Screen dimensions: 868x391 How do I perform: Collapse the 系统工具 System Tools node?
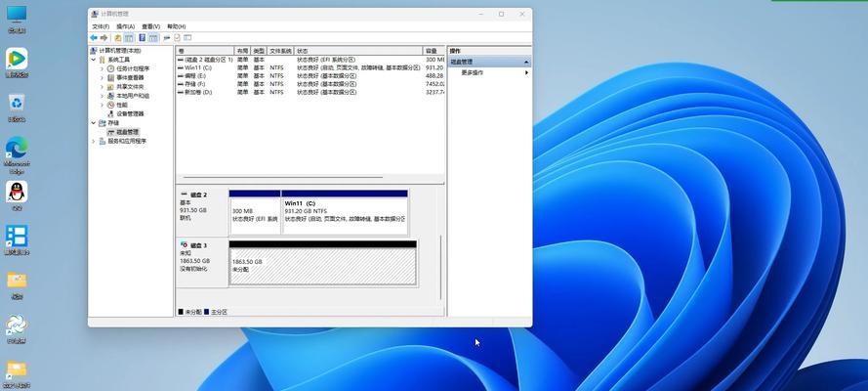[93, 60]
